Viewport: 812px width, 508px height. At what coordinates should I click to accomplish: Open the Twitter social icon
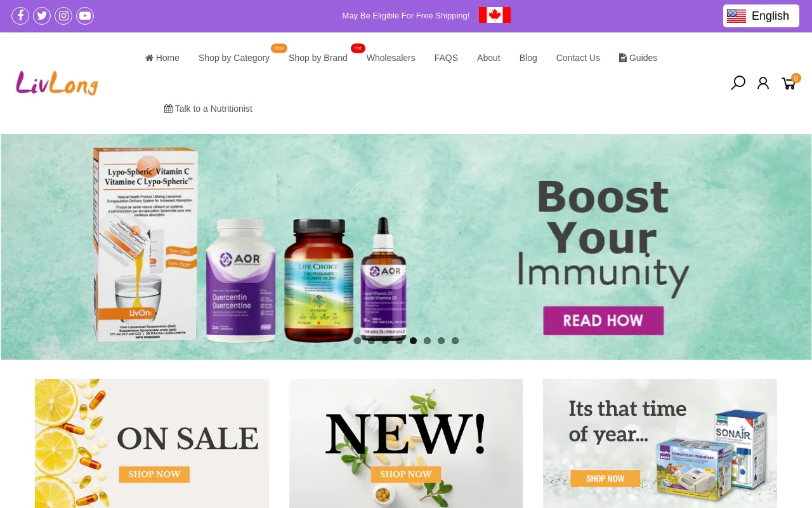pos(42,16)
